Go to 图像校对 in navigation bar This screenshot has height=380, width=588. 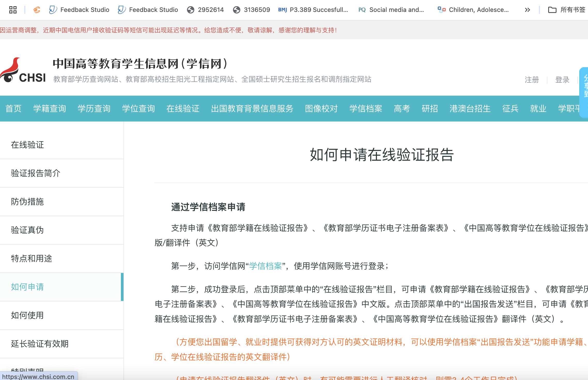(x=321, y=109)
